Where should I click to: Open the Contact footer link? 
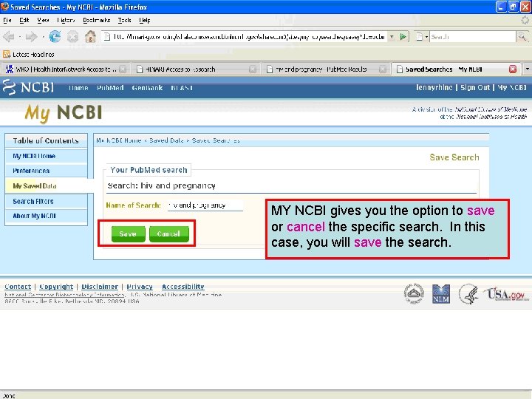(18, 287)
